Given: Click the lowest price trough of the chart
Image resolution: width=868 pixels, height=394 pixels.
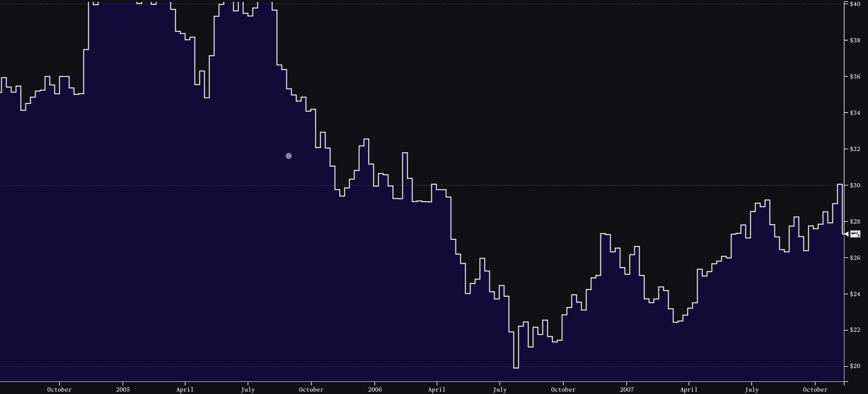Looking at the screenshot, I should [x=516, y=366].
